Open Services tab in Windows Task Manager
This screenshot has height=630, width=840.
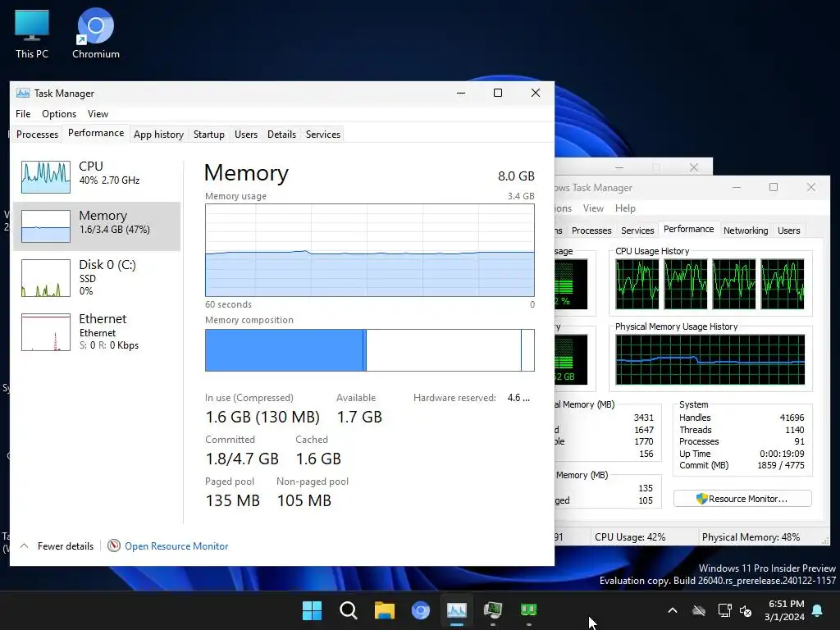pos(637,231)
